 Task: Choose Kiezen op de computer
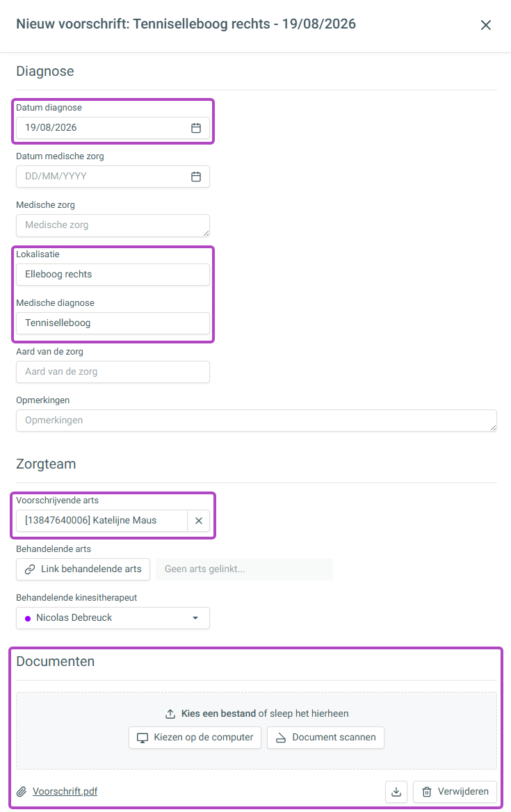195,738
